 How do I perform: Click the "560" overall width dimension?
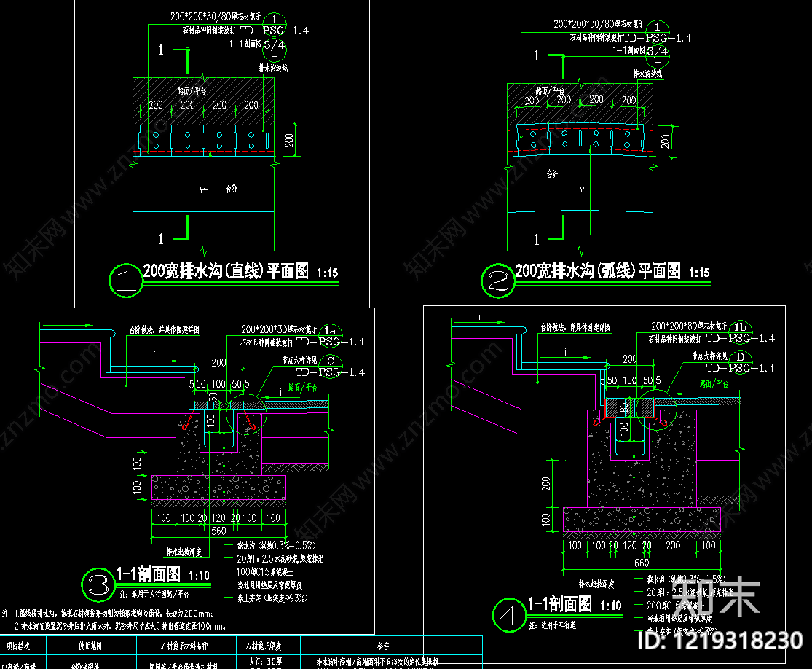pos(218,531)
